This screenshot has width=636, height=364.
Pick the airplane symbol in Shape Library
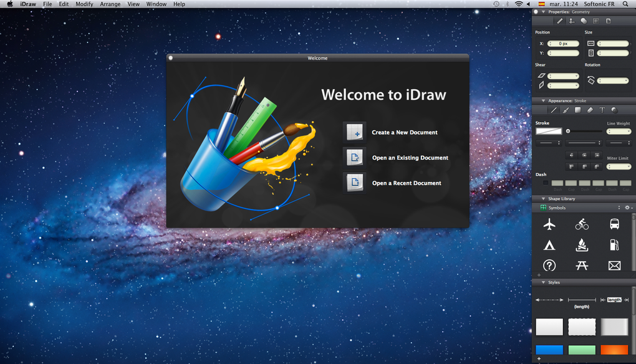coord(549,224)
